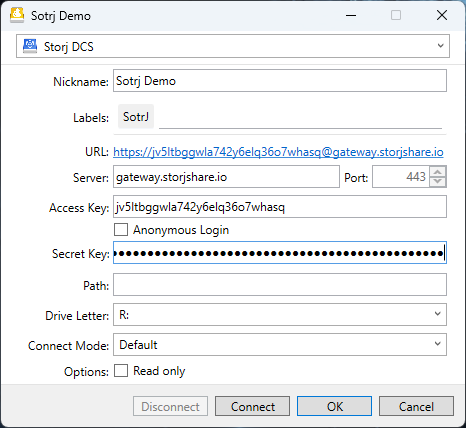Click the empty Labels entry line
Image resolution: width=466 pixels, height=428 pixels.
click(x=300, y=117)
